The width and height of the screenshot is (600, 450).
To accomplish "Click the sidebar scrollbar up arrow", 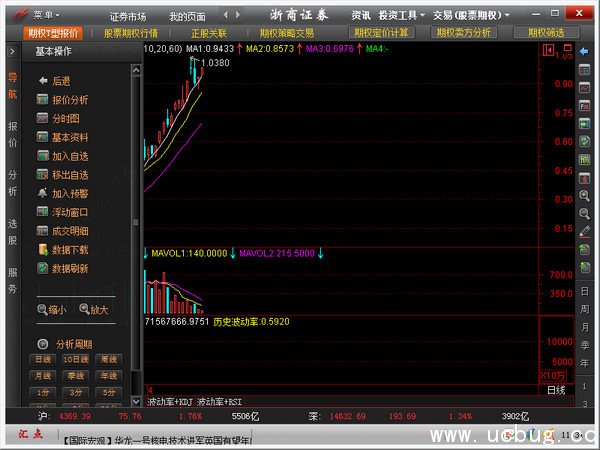I will click(x=136, y=70).
